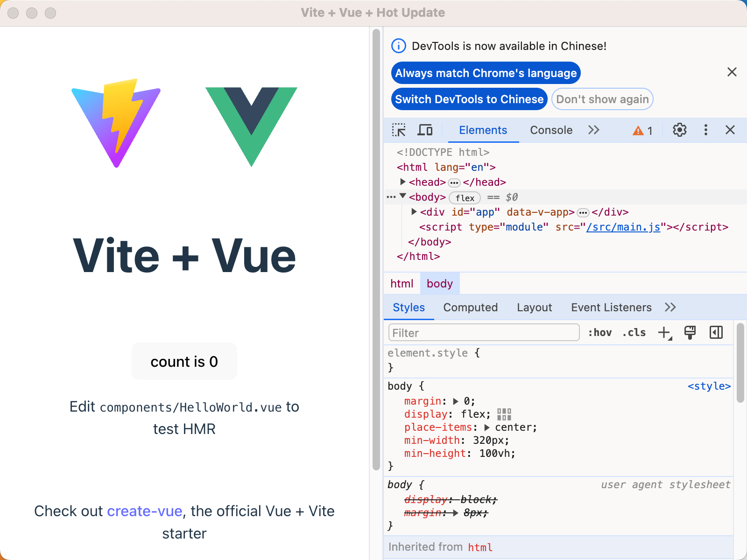Select html in the breadcrumb bar
The width and height of the screenshot is (747, 560).
coord(402,284)
